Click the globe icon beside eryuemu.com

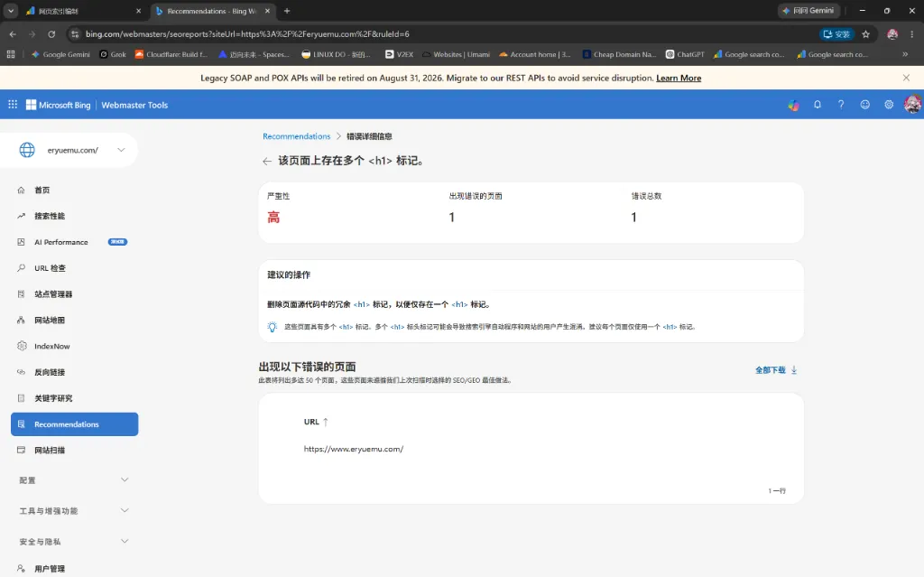point(27,150)
